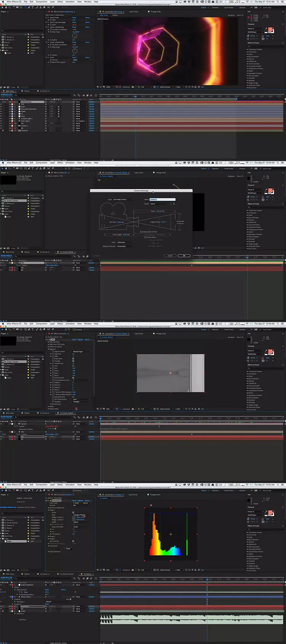This screenshot has height=644, width=286.
Task: Click the camera Name field containing Camera 1
Action: (x=162, y=200)
